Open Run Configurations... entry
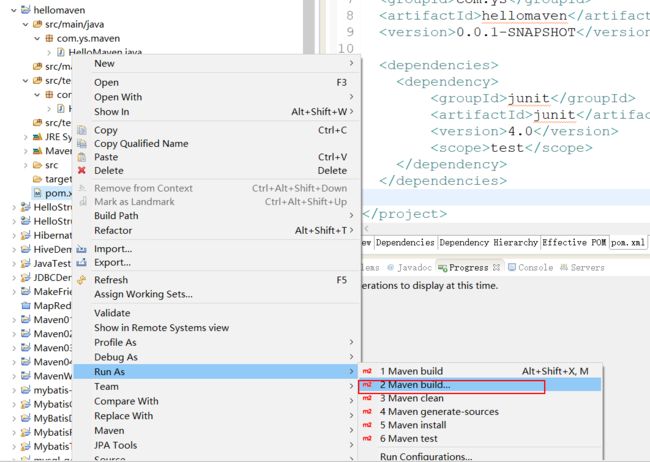This screenshot has height=462, width=650. point(480,456)
